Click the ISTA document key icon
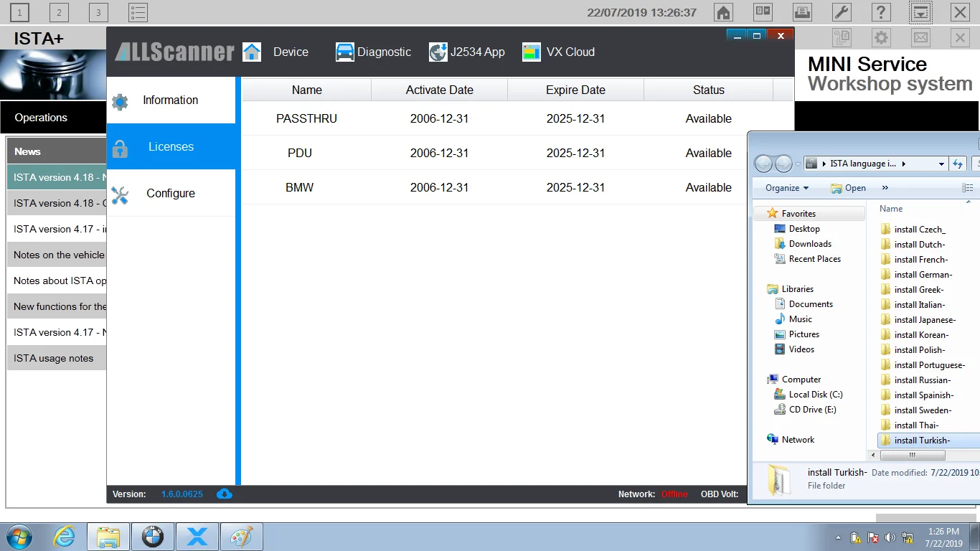 (x=842, y=38)
